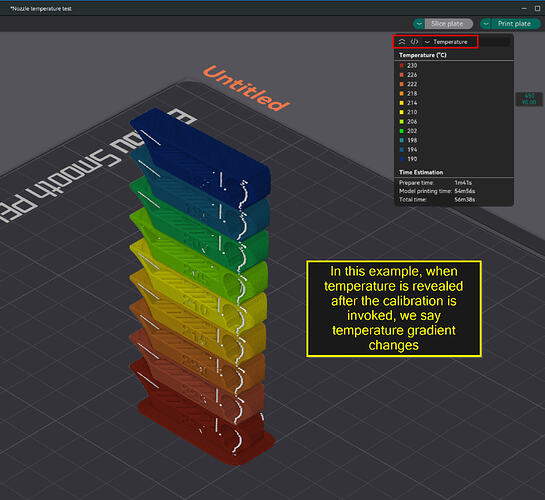This screenshot has height=500, width=545.
Task: Click the 230 degree red color swatch
Action: coord(402,66)
